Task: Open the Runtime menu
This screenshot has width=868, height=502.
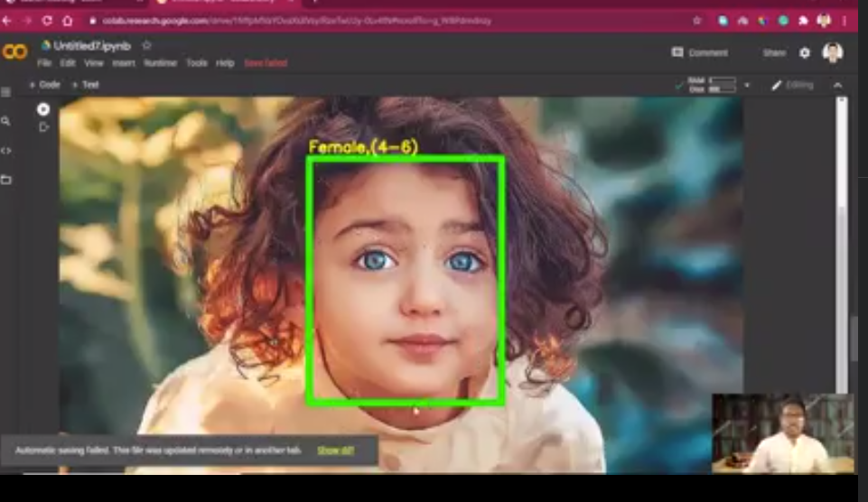Action: [160, 63]
